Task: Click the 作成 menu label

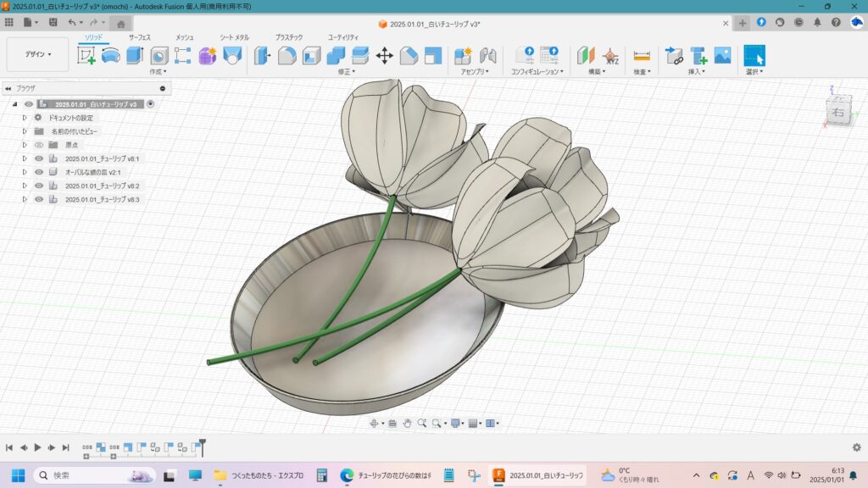Action: [159, 72]
